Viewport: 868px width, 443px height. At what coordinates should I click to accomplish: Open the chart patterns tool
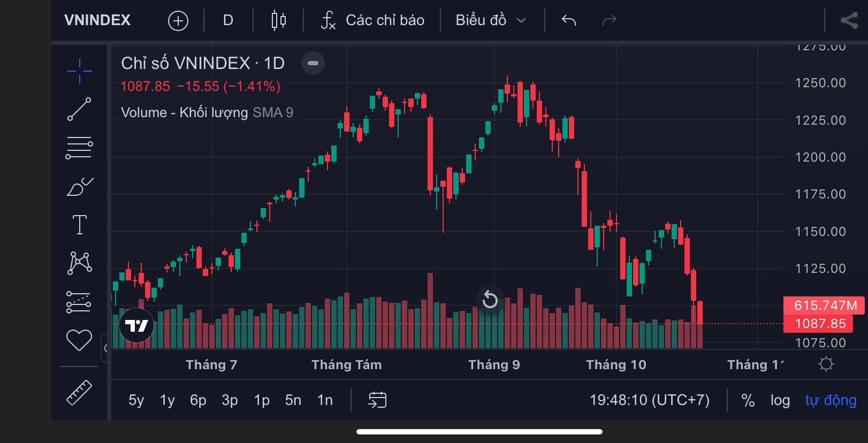(x=79, y=263)
